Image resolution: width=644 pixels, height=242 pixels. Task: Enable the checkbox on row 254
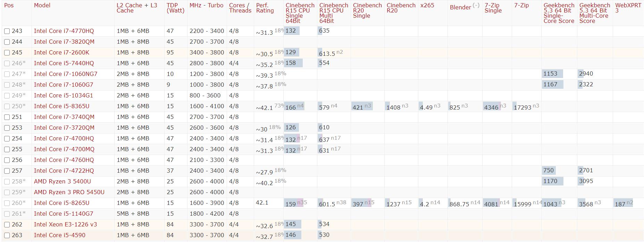tap(7, 139)
